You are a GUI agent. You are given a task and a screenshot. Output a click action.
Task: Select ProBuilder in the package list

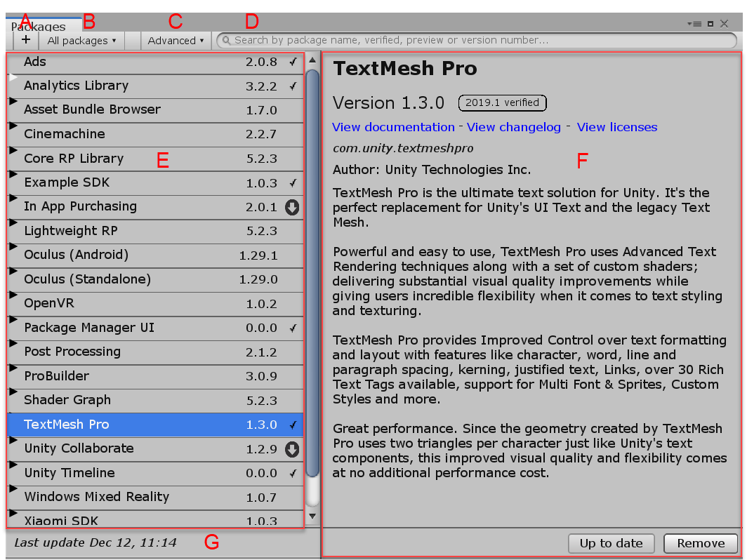56,376
